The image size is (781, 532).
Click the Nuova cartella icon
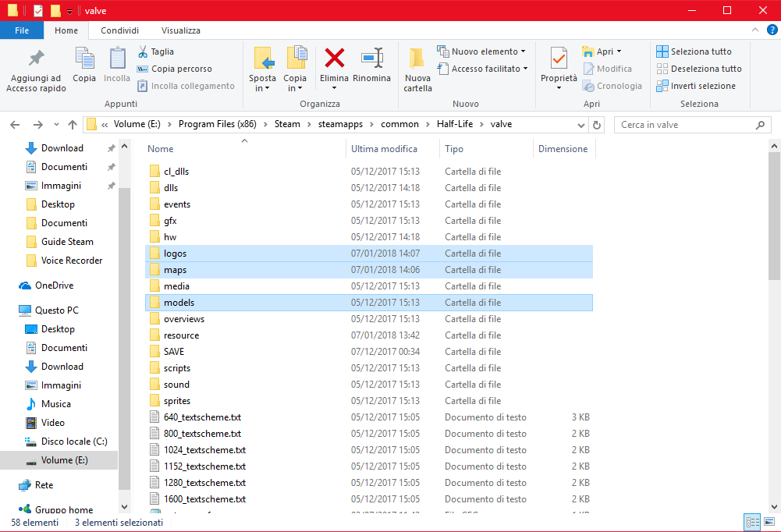pyautogui.click(x=417, y=59)
